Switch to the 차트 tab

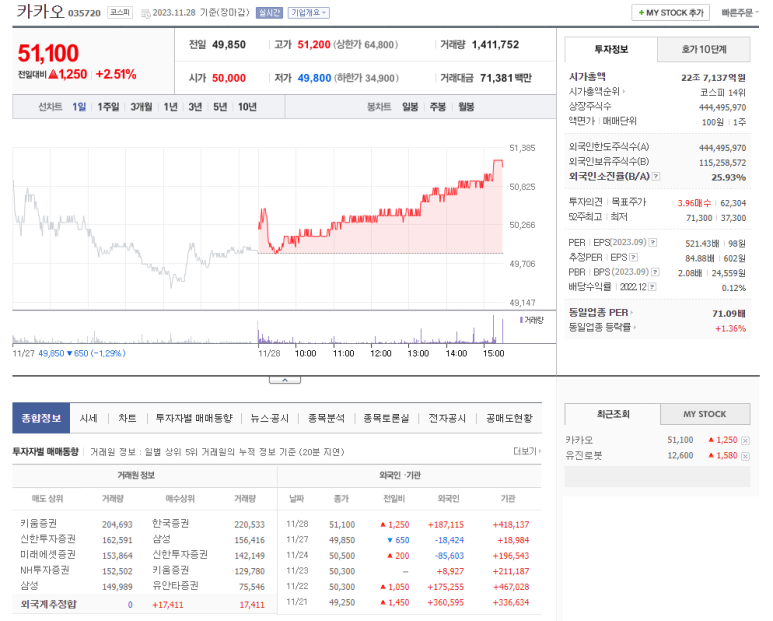click(127, 418)
